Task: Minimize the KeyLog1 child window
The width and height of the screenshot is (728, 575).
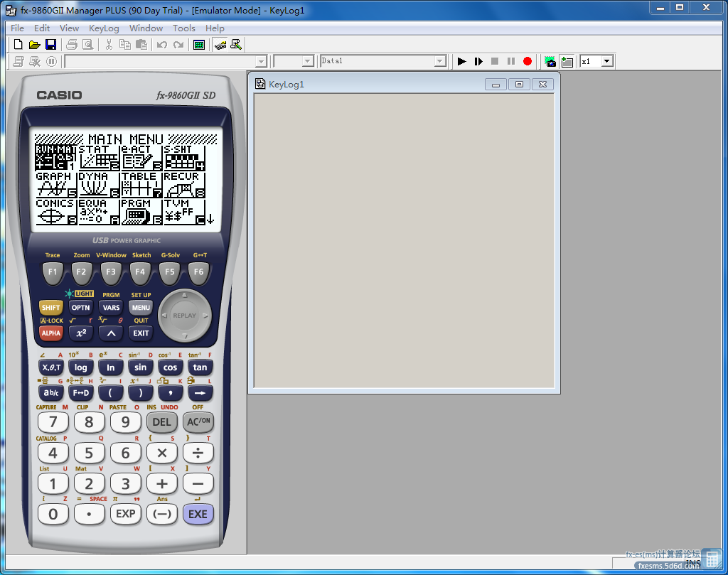Action: tap(496, 85)
